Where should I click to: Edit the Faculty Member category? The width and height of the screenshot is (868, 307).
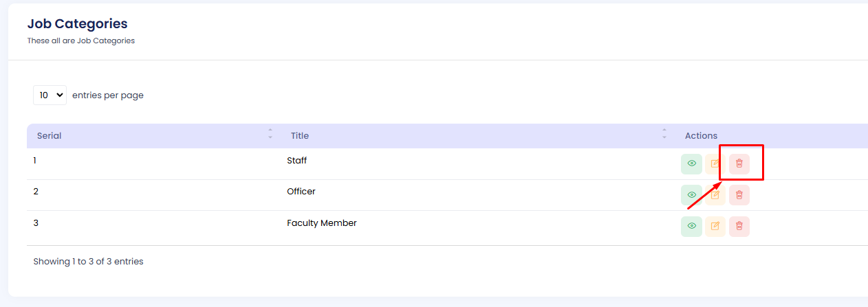tap(715, 227)
